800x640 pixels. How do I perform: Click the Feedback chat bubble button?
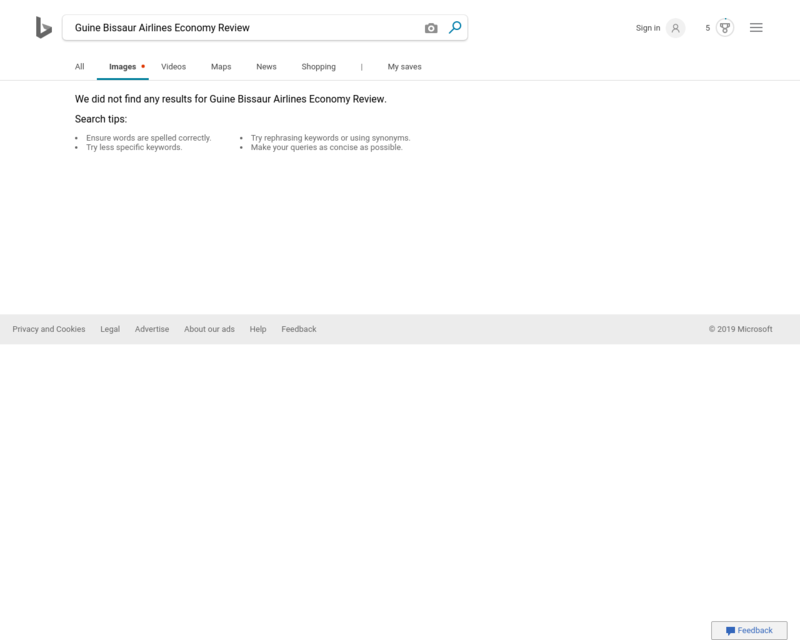(x=749, y=630)
